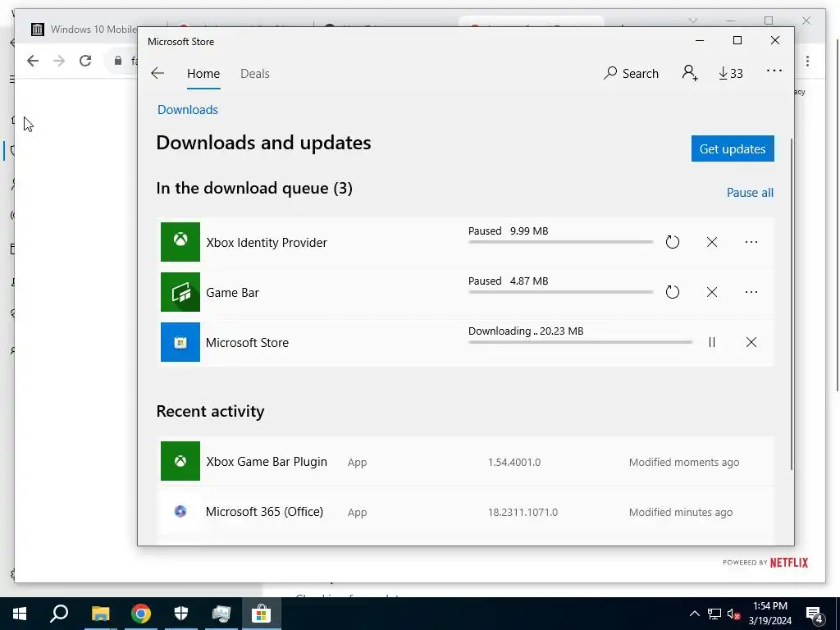Image resolution: width=840 pixels, height=630 pixels.
Task: Cancel the Microsoft Store download
Action: pos(751,342)
